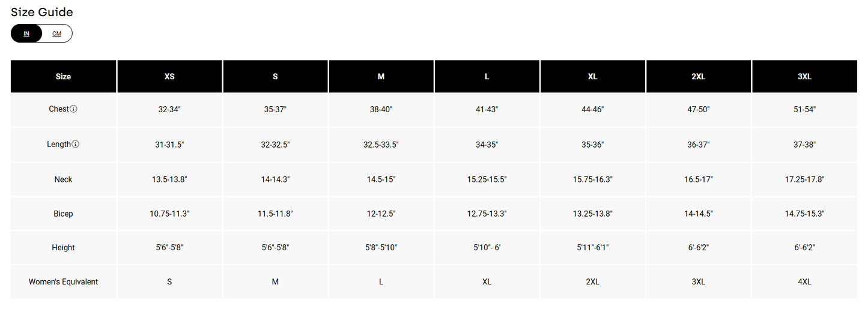Click the 2XL column header

tap(699, 77)
